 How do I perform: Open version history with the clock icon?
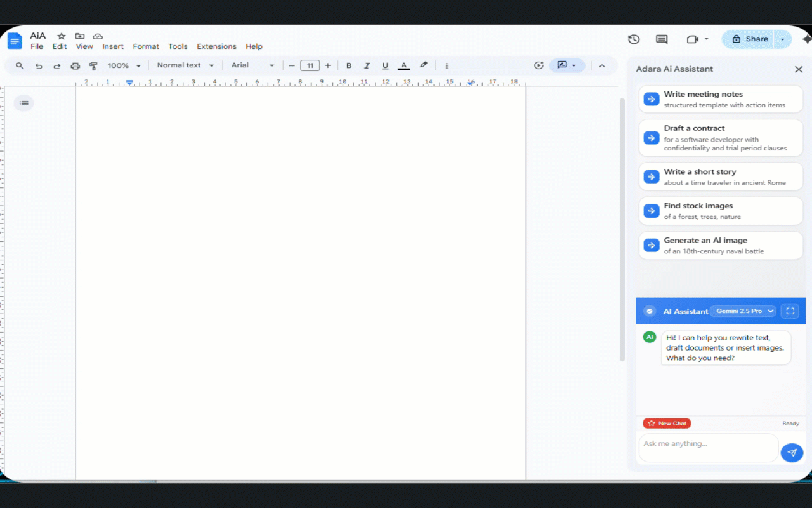click(633, 39)
